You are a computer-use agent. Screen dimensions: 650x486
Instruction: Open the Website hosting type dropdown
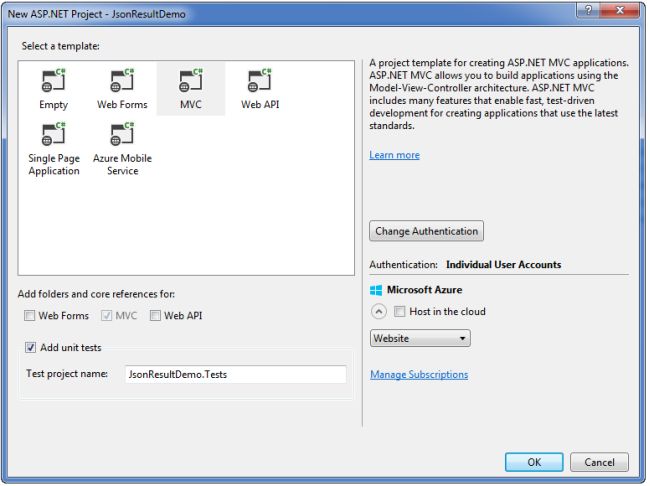click(x=420, y=338)
